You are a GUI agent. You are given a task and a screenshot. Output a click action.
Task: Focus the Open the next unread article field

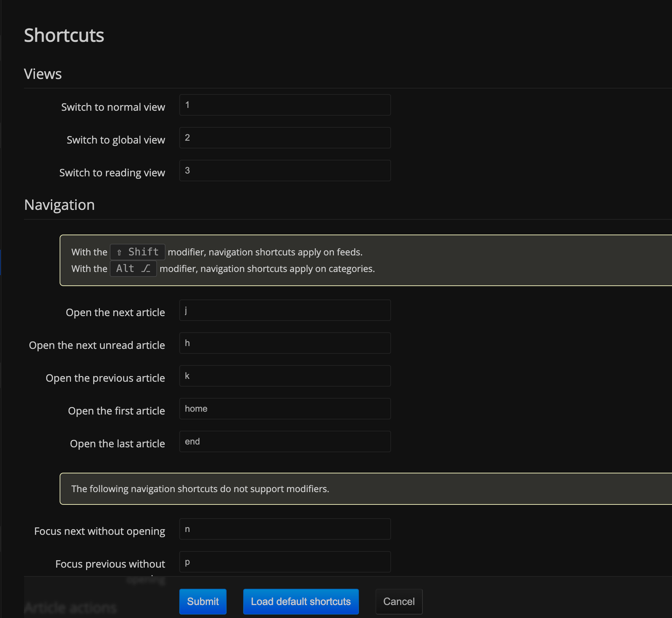(x=285, y=343)
